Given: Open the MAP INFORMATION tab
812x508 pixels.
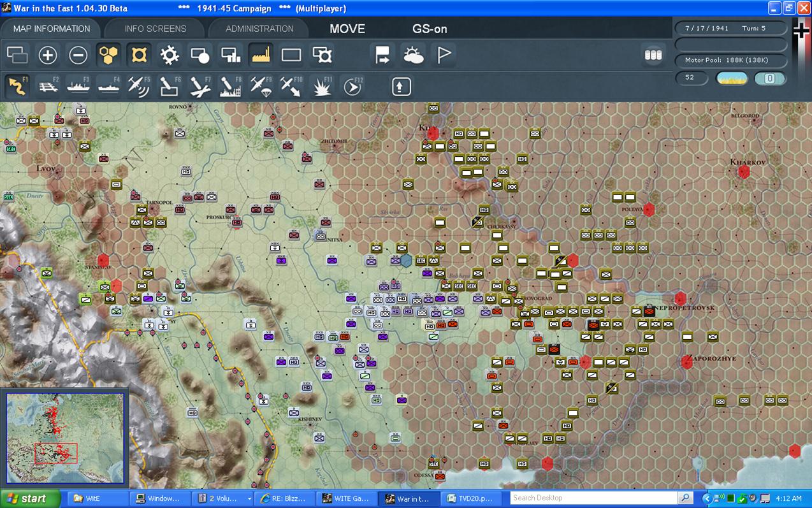Looking at the screenshot, I should pyautogui.click(x=52, y=29).
